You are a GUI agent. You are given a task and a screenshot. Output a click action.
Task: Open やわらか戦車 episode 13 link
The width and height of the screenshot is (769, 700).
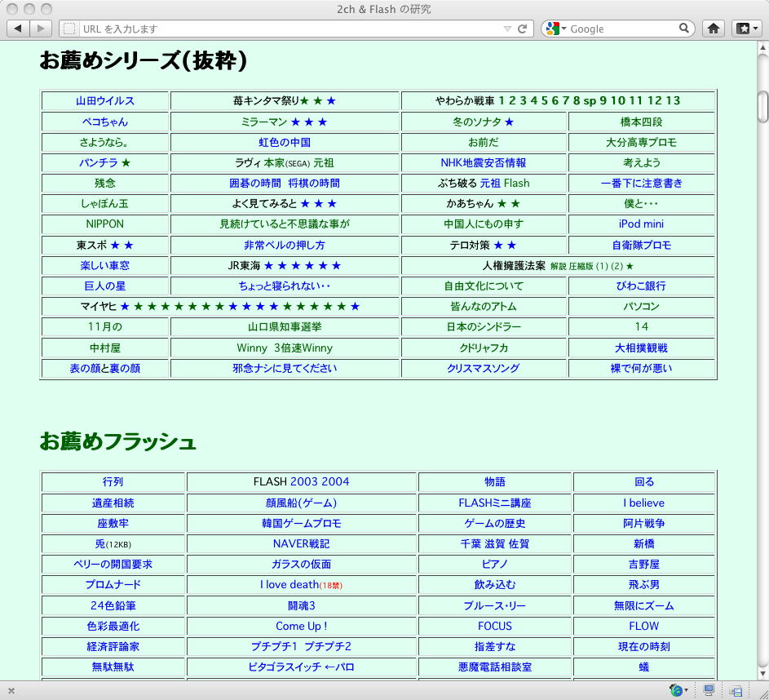tap(674, 100)
